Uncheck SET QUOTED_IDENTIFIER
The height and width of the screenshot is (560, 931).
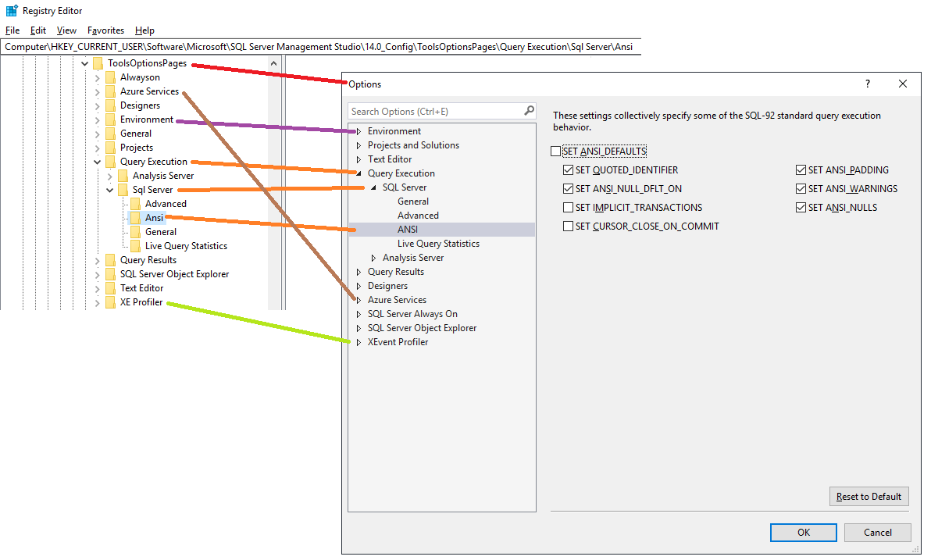click(569, 169)
